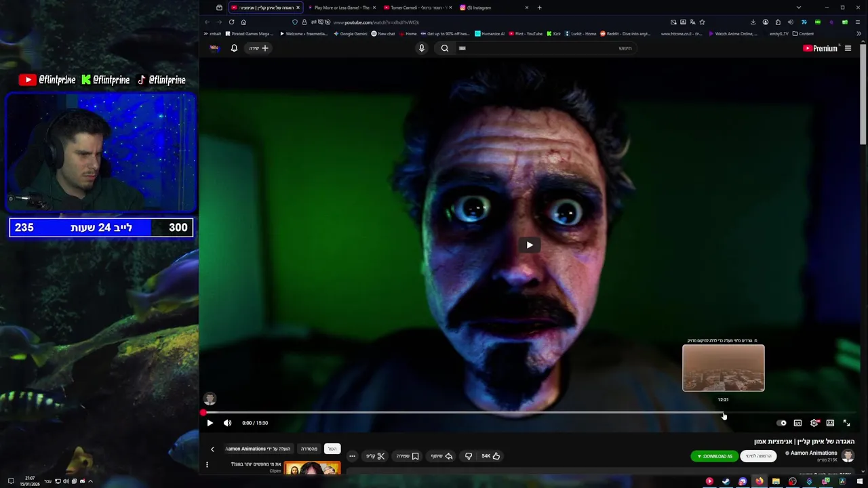868x488 pixels.
Task: Open Firefox from the Windows taskbar
Action: (759, 481)
